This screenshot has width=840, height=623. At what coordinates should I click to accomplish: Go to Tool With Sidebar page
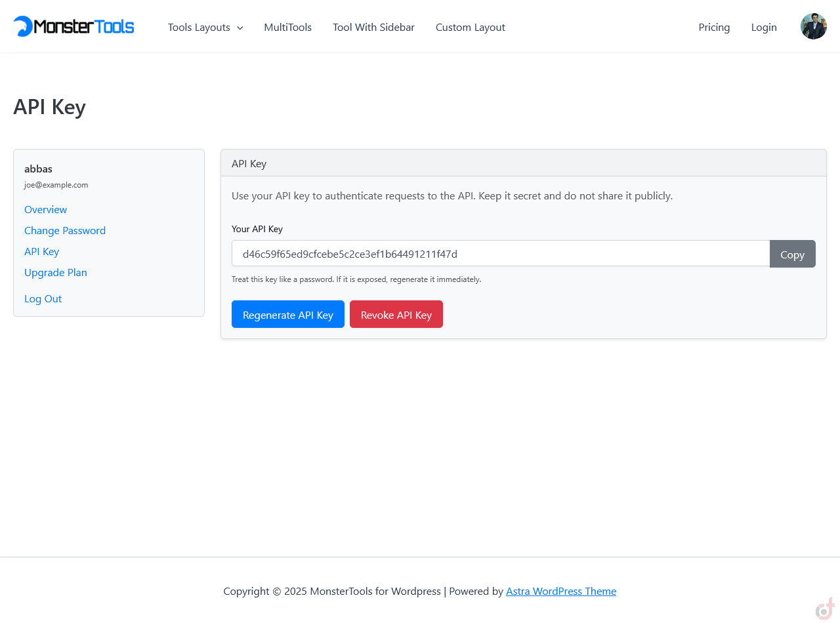pos(373,28)
